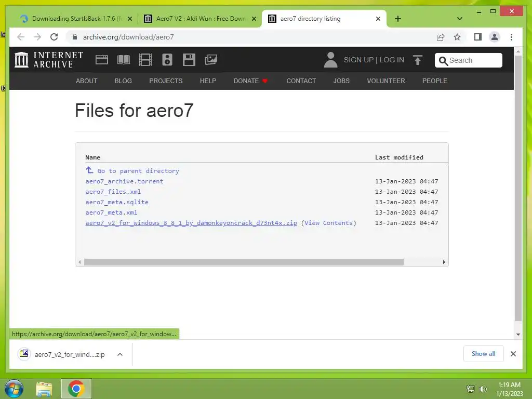Open the DONATE menu item
Screen dimensions: 532x399
pos(250,81)
